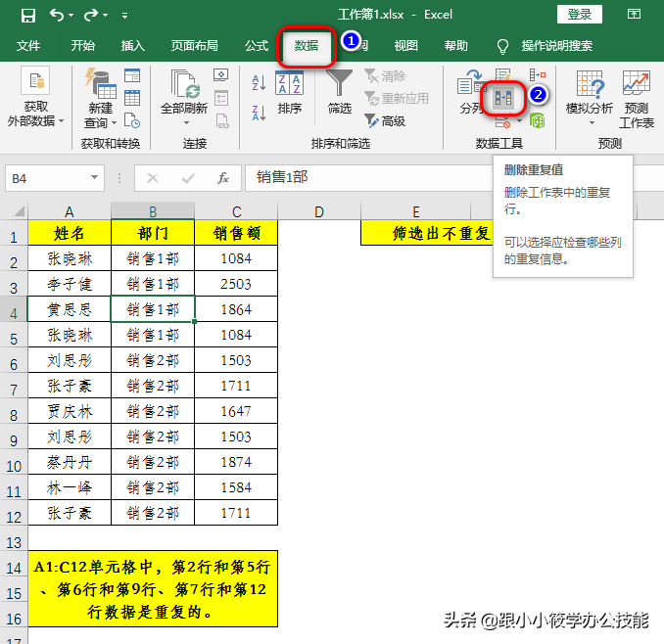Open the ribbon display options icon
664x644 pixels.
point(634,15)
